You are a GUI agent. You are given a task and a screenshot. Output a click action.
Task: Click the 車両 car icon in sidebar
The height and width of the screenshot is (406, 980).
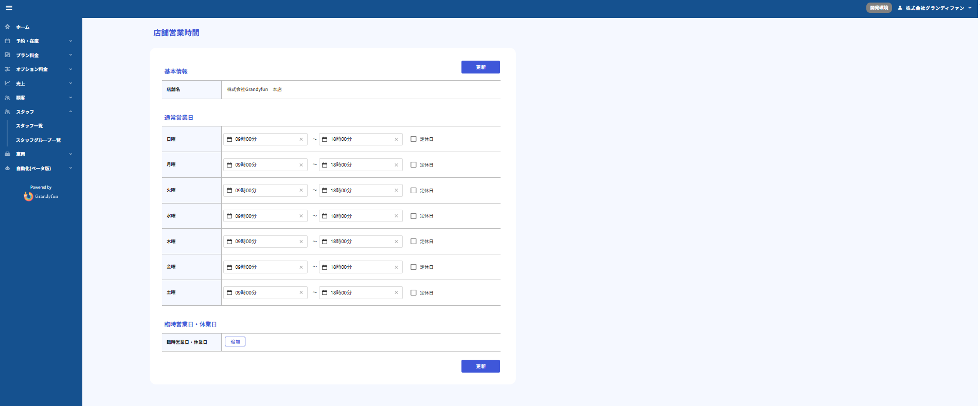click(x=7, y=154)
